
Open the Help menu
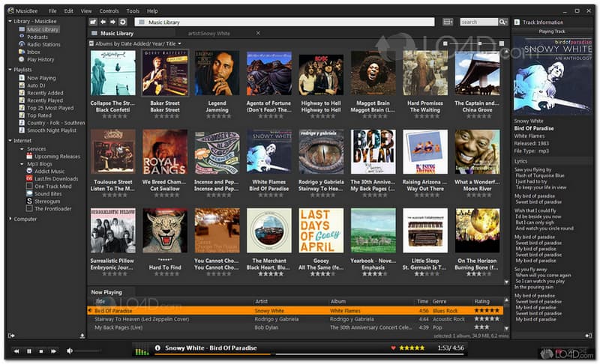(x=152, y=11)
